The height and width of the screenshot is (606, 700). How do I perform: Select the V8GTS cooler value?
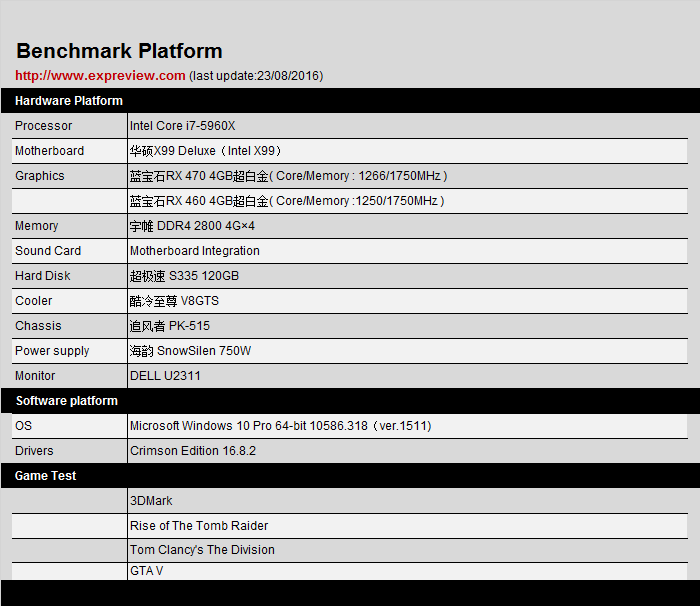tap(174, 301)
